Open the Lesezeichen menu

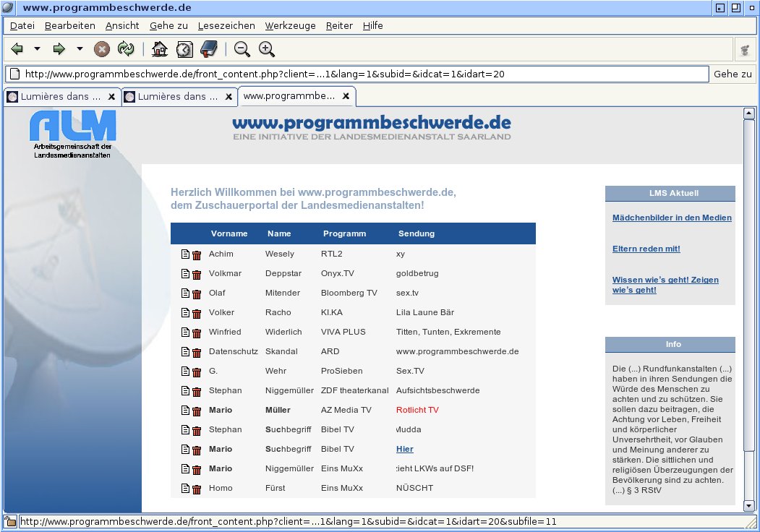pos(226,26)
